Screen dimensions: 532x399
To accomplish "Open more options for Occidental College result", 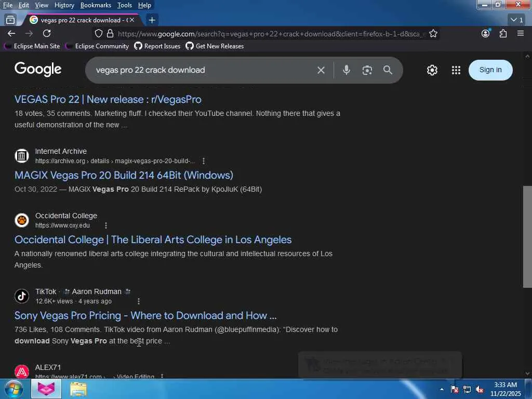I will point(106,225).
